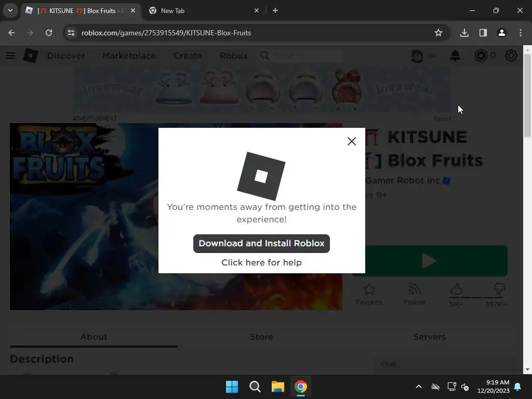Click the Roblox home logo

pos(31,55)
